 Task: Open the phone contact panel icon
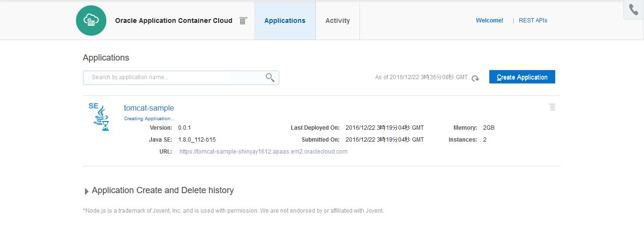point(633,10)
